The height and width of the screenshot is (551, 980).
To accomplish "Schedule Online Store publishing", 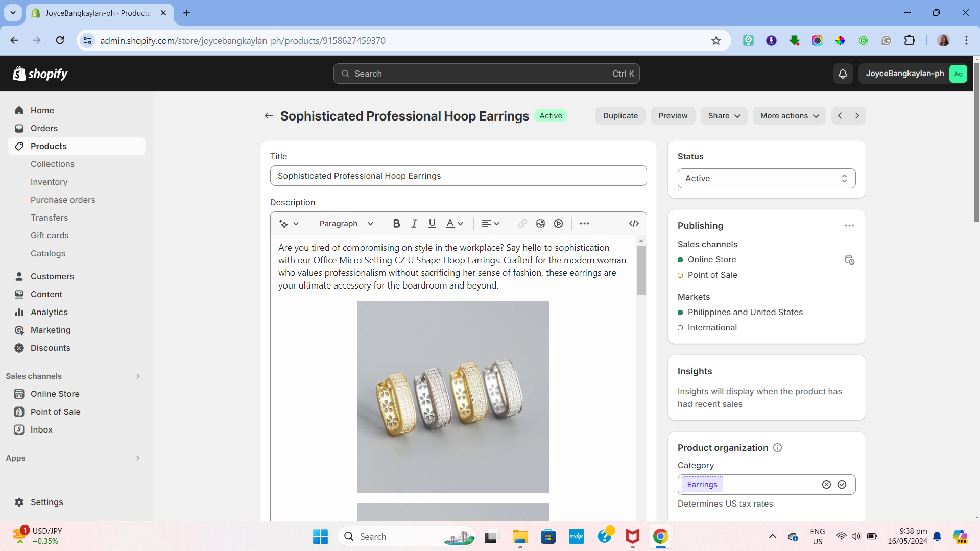I will pos(849,260).
